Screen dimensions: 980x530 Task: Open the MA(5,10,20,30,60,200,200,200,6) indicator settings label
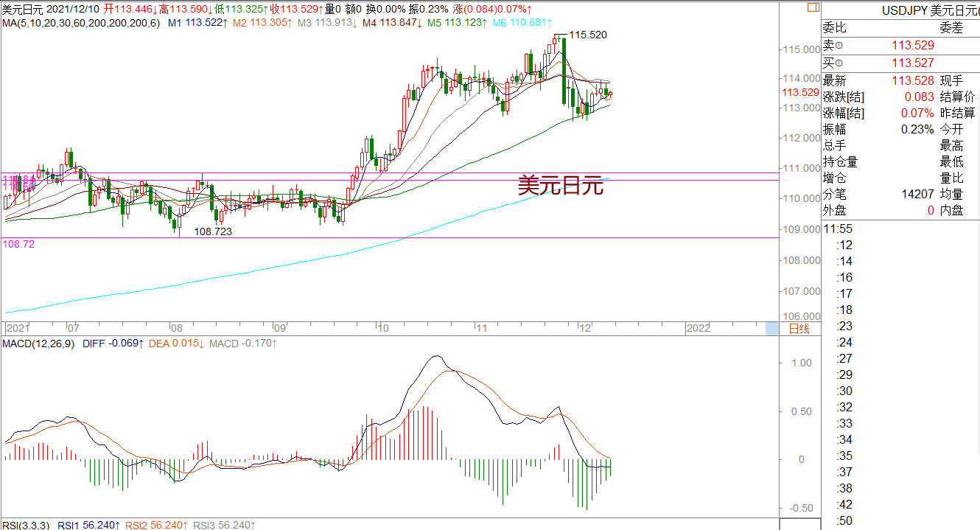80,23
